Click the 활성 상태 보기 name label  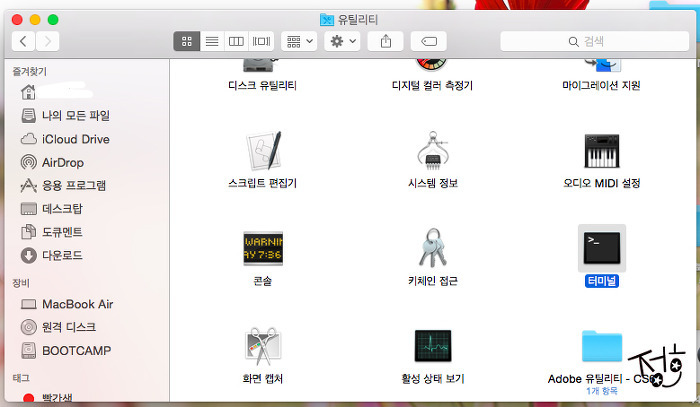pos(433,379)
